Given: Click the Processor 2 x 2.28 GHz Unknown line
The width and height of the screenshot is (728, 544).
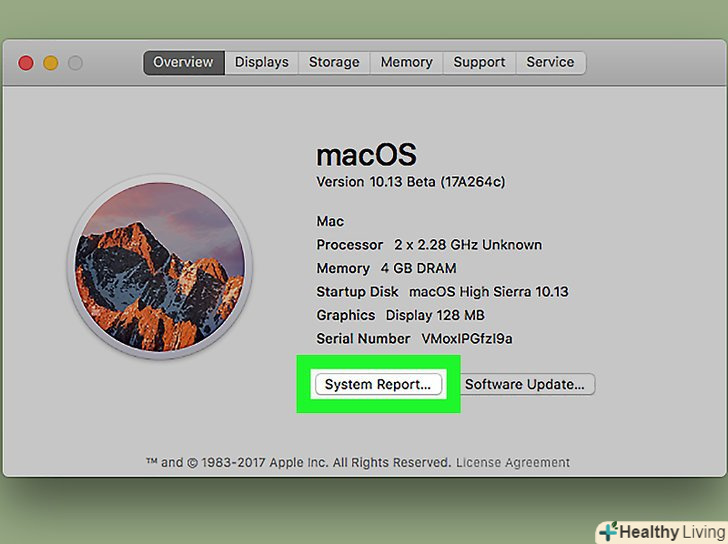Looking at the screenshot, I should point(429,245).
